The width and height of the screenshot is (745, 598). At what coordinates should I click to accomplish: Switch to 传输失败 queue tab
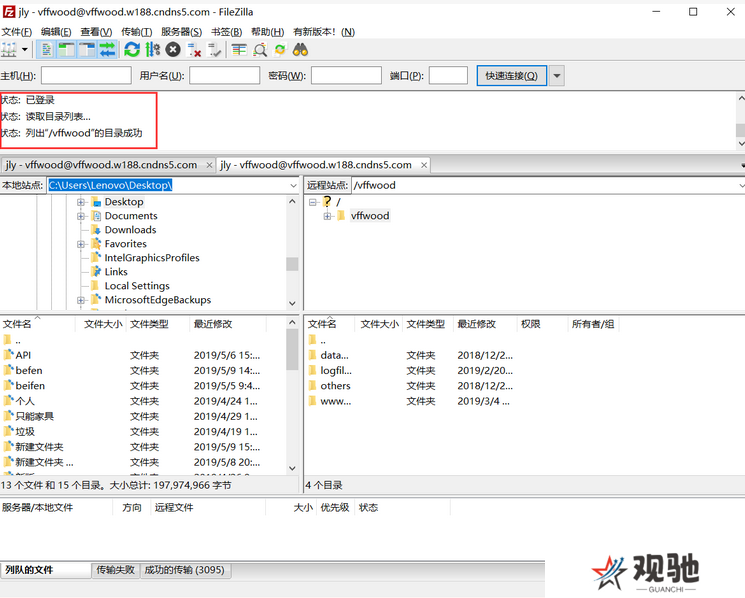click(115, 570)
